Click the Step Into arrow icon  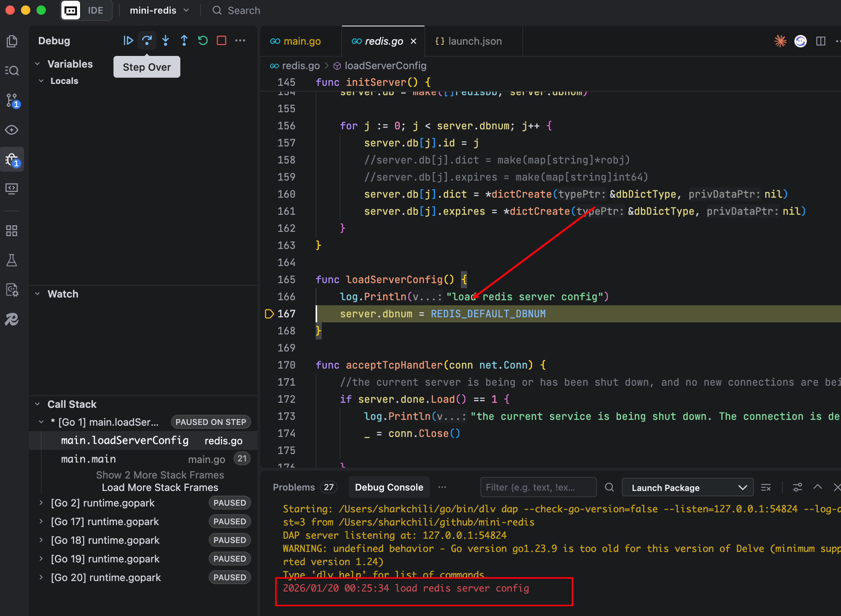pos(166,40)
